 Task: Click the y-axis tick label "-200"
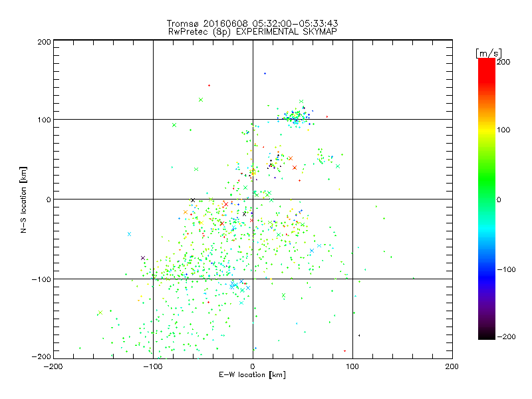[x=41, y=356]
